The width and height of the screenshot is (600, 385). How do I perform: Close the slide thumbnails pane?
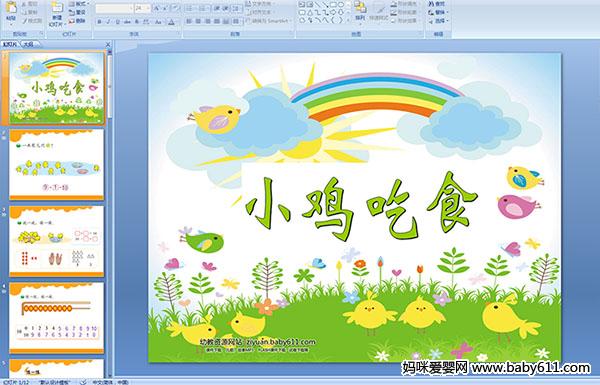[108, 44]
